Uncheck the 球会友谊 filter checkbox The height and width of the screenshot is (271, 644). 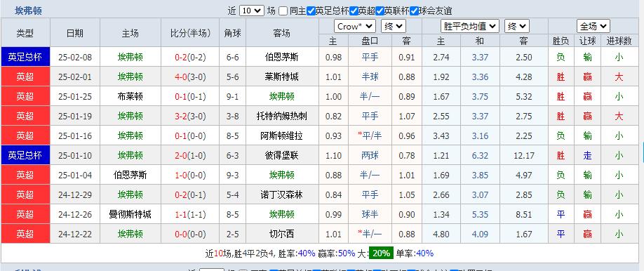pos(414,11)
